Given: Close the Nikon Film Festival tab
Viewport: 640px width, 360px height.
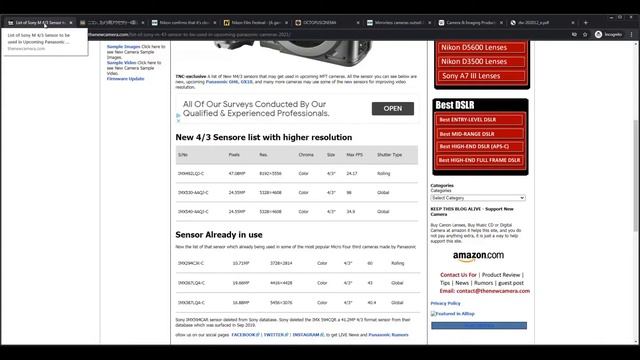Looking at the screenshot, I should [287, 23].
